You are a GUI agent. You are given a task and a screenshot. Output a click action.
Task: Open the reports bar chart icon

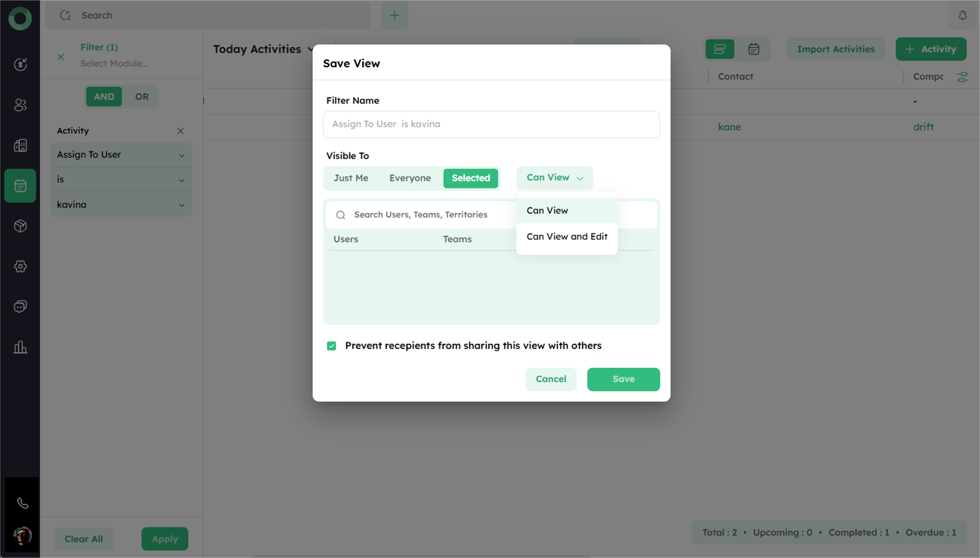20,347
